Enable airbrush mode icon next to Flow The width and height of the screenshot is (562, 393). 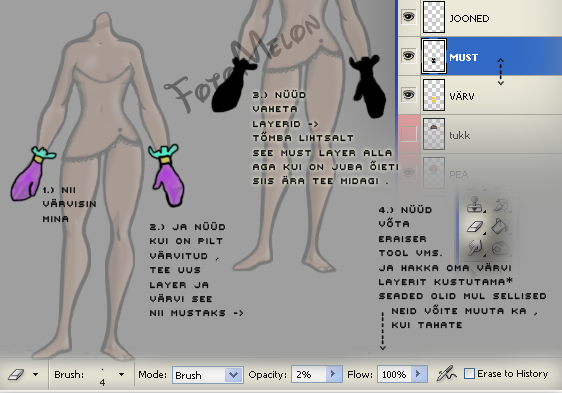tap(446, 374)
